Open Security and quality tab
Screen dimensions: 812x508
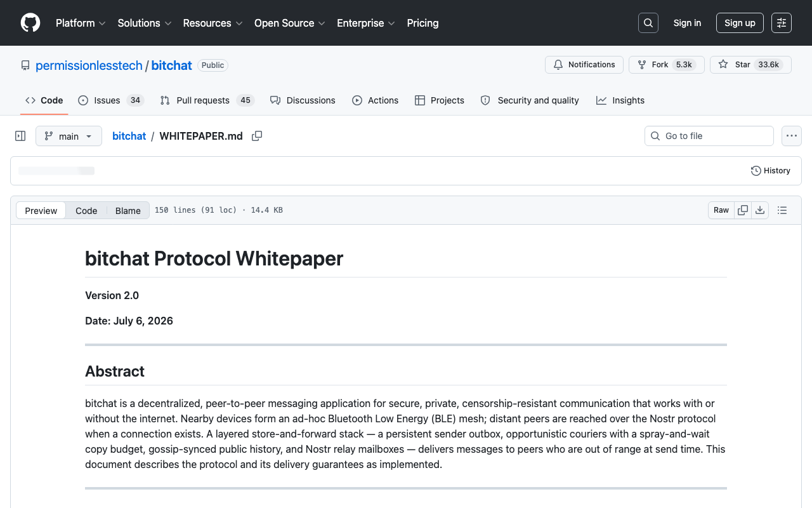click(530, 100)
